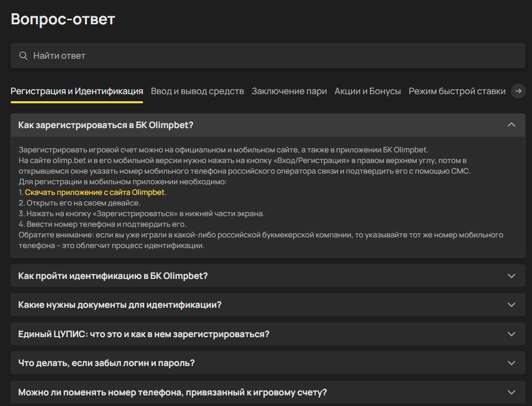Click the "Как зарегистрироваться в БК Olimpbet?" question header

point(268,125)
